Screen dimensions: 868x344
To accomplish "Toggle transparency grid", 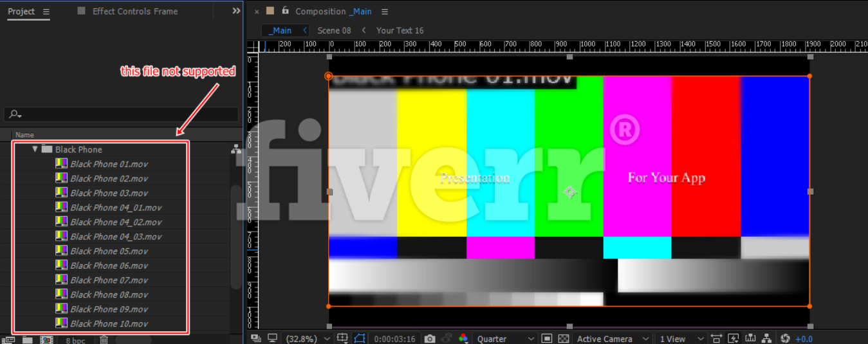I will [x=564, y=338].
